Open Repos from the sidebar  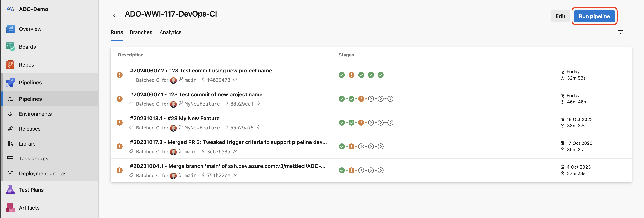[26, 65]
